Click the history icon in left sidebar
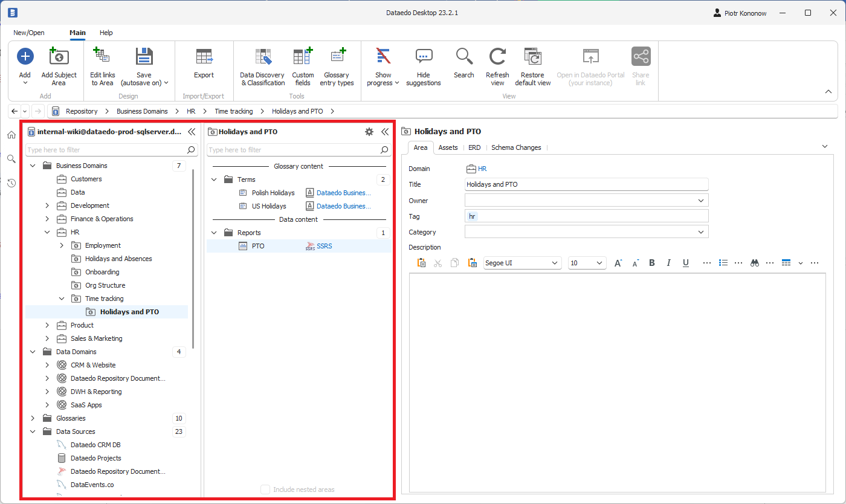The width and height of the screenshot is (846, 504). [11, 183]
